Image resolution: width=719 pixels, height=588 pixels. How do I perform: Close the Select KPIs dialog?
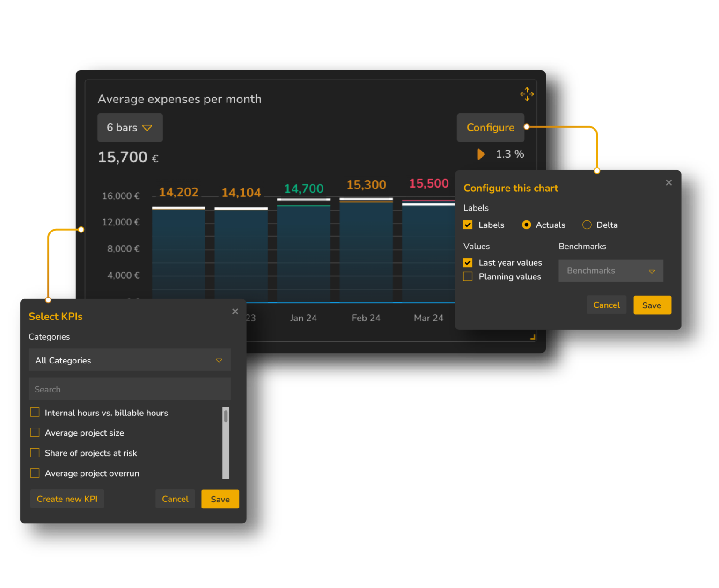click(x=235, y=311)
